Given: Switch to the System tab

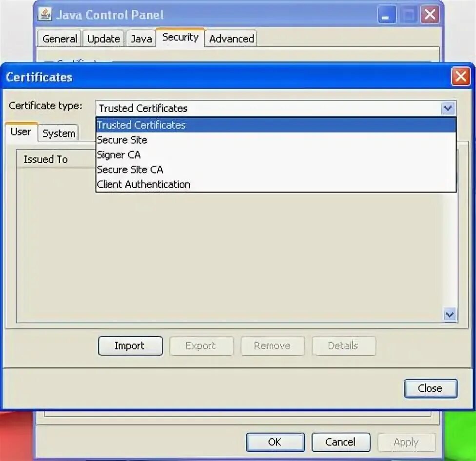Looking at the screenshot, I should (x=59, y=133).
